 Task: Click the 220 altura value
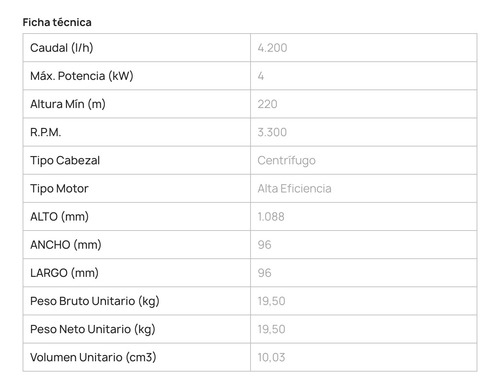(267, 104)
